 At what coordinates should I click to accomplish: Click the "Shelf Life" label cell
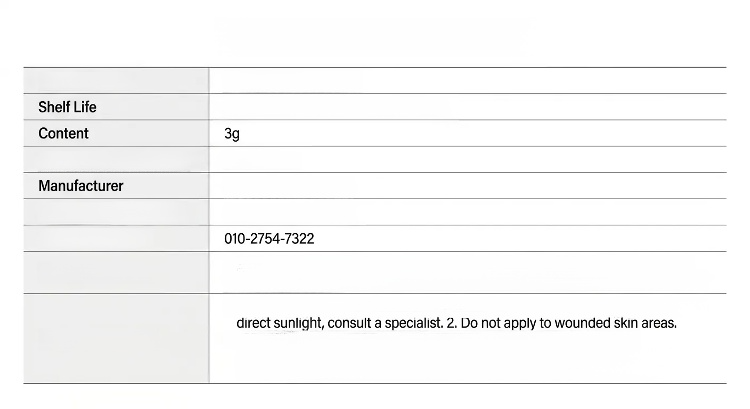(116, 107)
